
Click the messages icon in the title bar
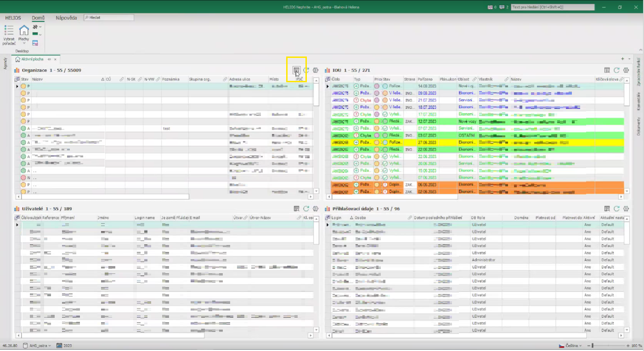point(502,7)
